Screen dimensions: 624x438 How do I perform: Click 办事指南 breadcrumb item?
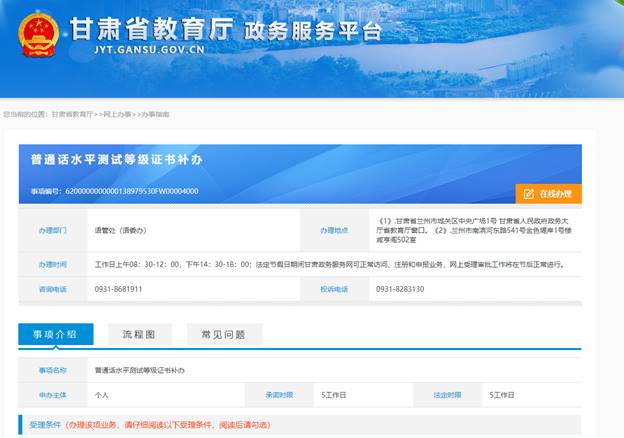point(154,115)
